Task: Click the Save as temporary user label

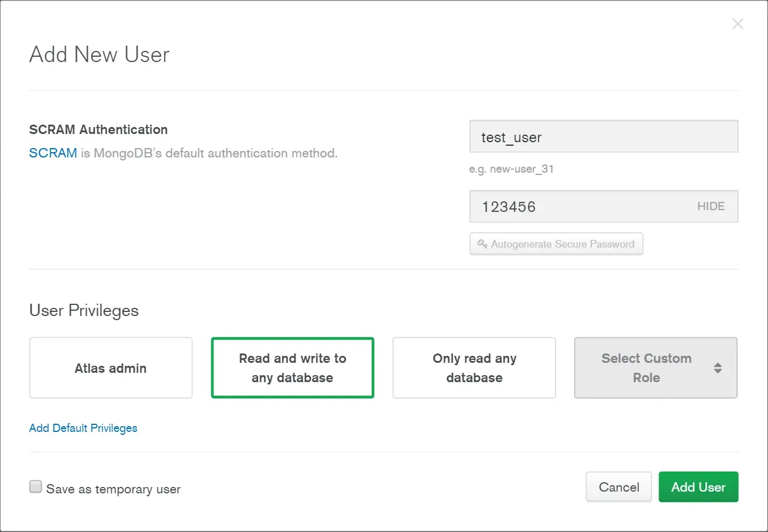Action: point(114,489)
